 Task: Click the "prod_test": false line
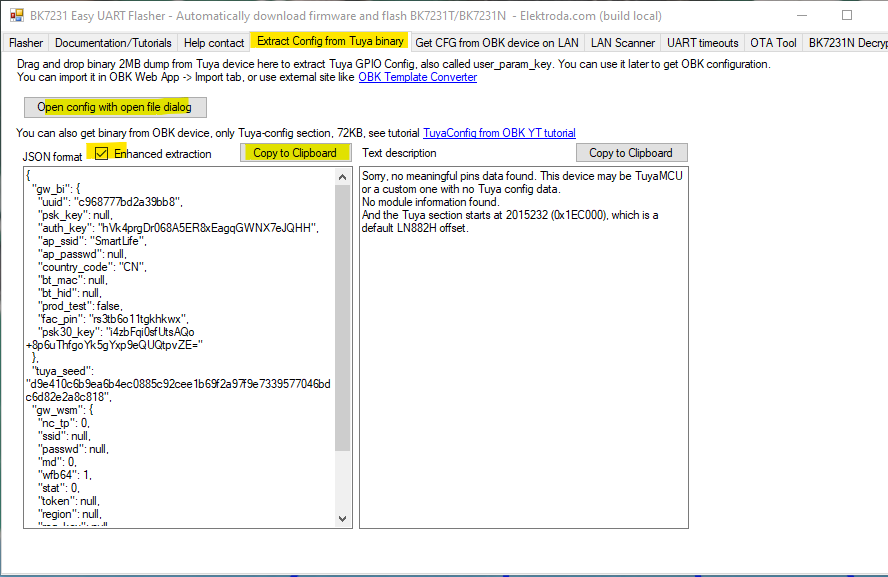pos(80,306)
